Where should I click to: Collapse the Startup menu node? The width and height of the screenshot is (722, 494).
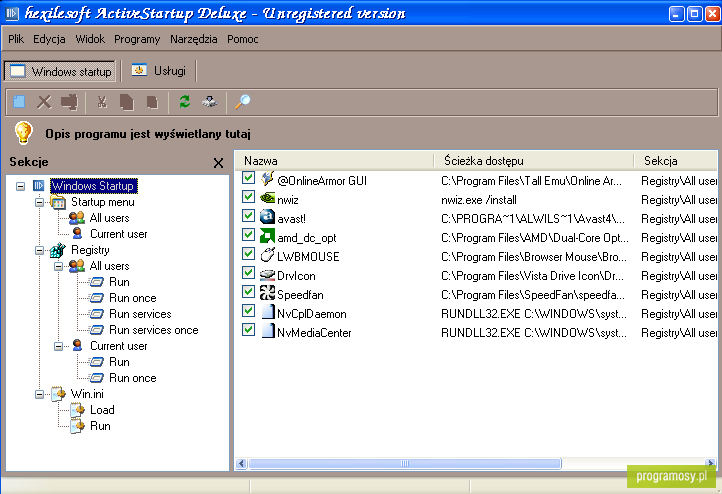click(x=40, y=202)
